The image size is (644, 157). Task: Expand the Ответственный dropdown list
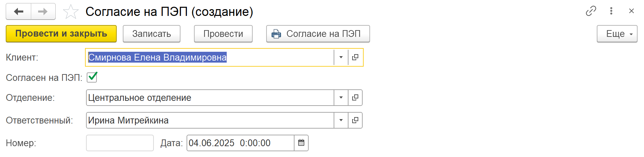(341, 120)
